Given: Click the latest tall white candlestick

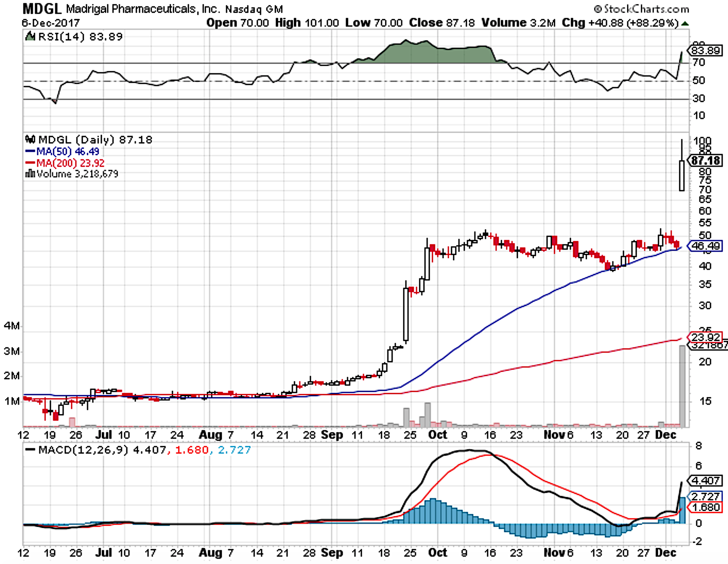Looking at the screenshot, I should click(x=682, y=176).
